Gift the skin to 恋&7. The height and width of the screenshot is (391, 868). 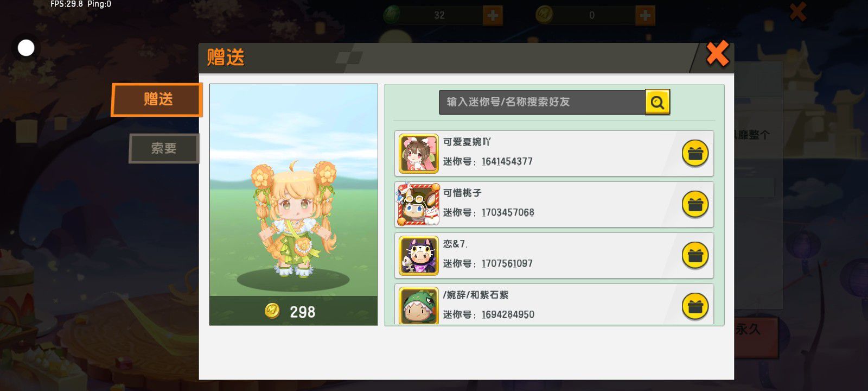[x=695, y=255]
